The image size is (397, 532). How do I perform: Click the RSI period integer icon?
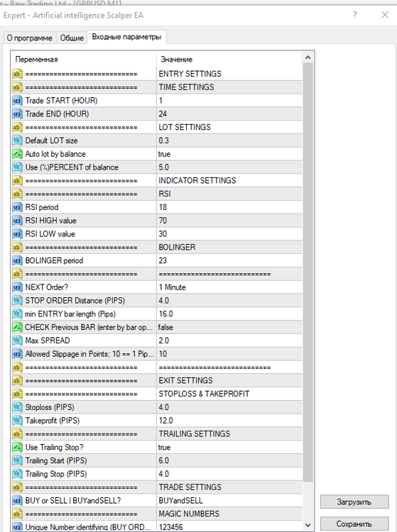(17, 207)
